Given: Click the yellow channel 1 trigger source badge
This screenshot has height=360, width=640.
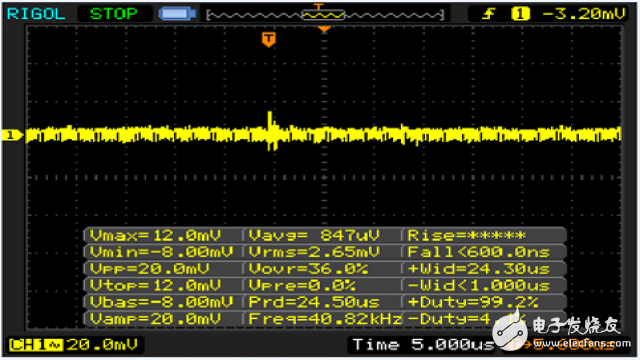Looking at the screenshot, I should pos(520,14).
